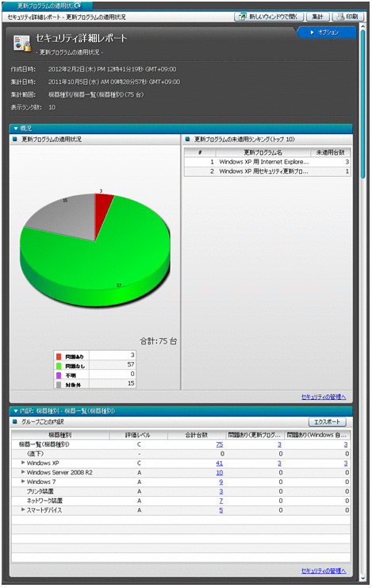Click the scrollbar up arrow
Viewport: 372px width, 588px height.
pyautogui.click(x=362, y=27)
